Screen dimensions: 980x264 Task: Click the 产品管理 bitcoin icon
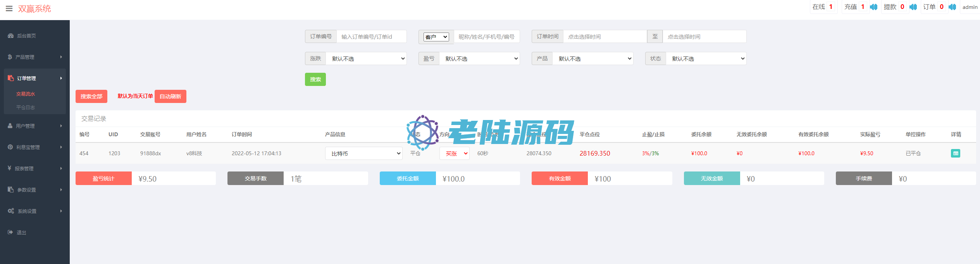[10, 57]
